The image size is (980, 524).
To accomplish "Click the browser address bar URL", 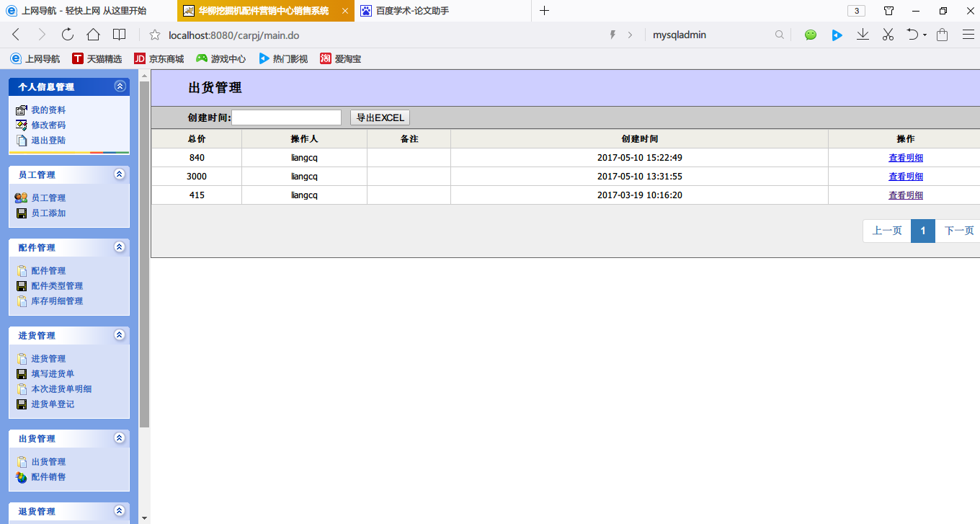I will pyautogui.click(x=233, y=35).
